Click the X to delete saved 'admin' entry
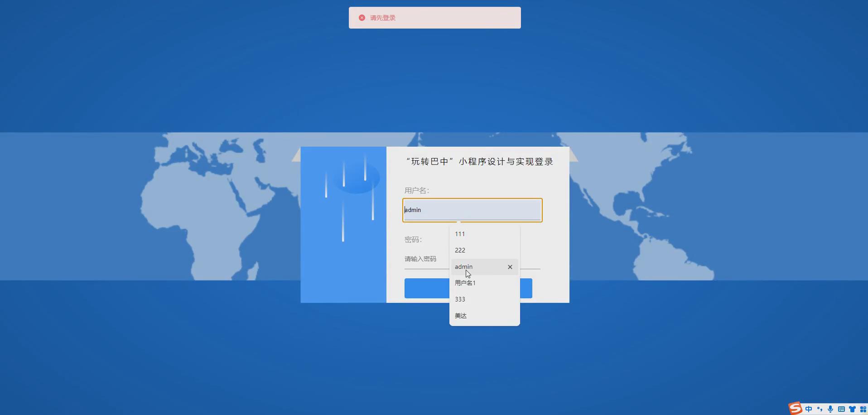 pos(509,267)
